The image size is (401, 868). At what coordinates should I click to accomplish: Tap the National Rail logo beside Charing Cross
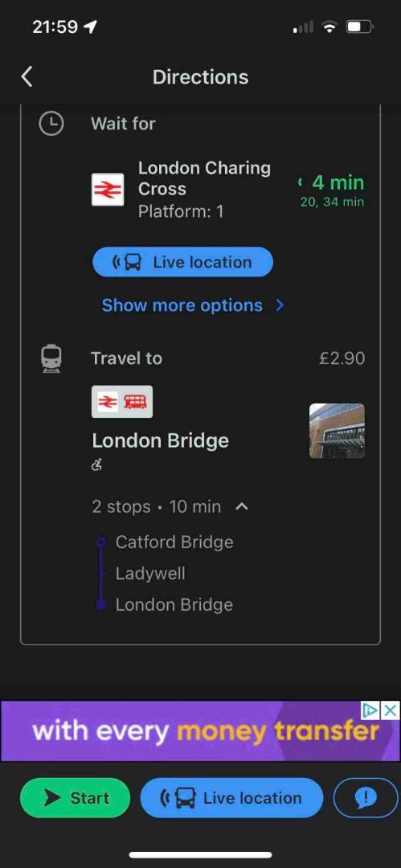click(108, 190)
